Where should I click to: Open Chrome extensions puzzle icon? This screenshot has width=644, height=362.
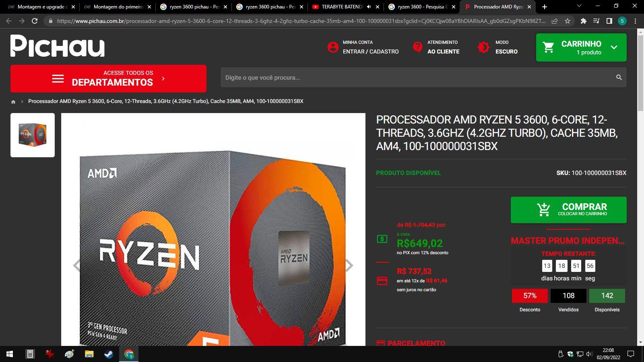[x=583, y=21]
